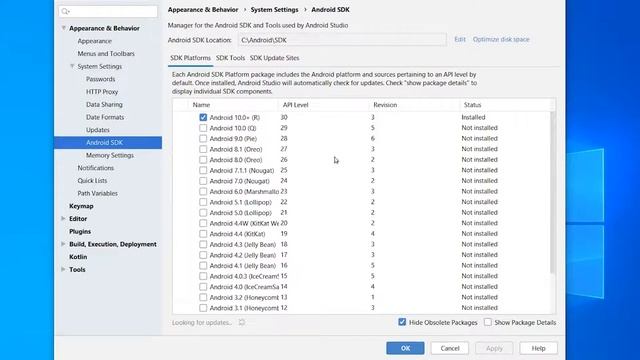640x360 pixels.
Task: Click the Apply button
Action: pyautogui.click(x=494, y=348)
